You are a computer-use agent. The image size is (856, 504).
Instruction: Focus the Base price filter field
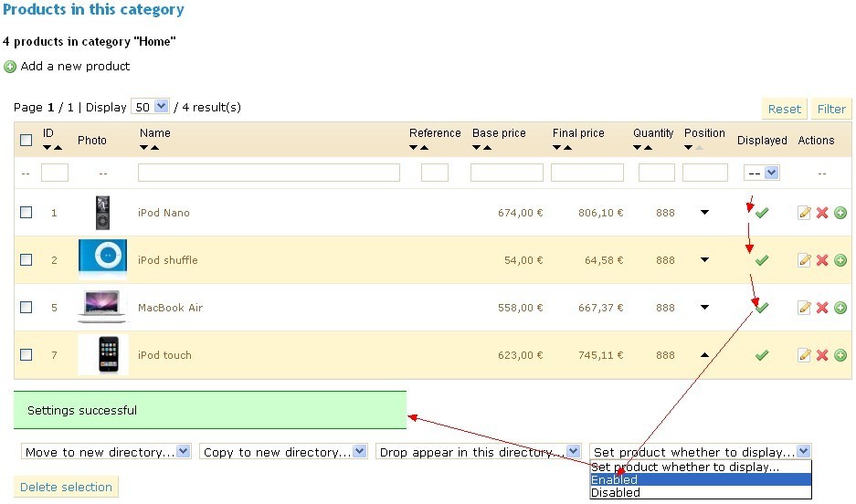[507, 173]
